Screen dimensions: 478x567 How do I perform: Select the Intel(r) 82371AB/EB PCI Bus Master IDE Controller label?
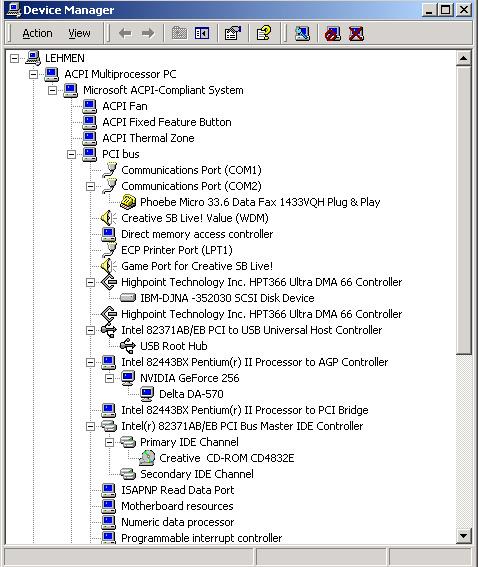[242, 426]
